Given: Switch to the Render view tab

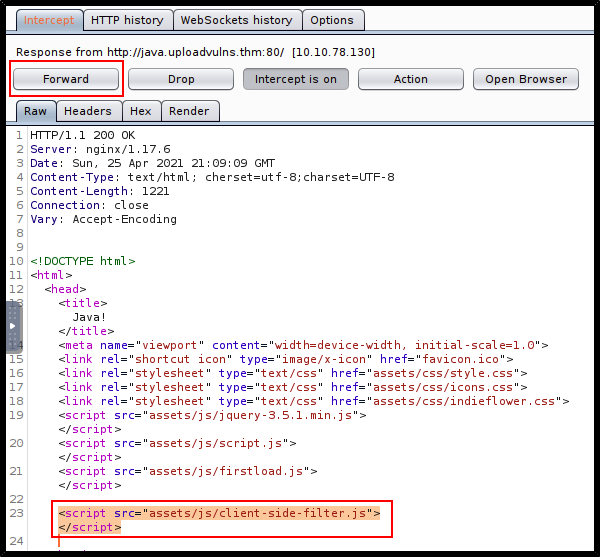Looking at the screenshot, I should [189, 111].
